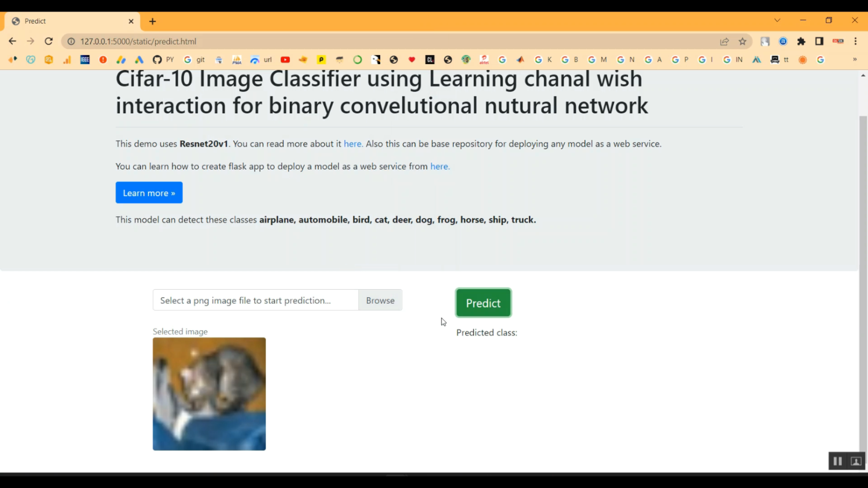Image resolution: width=868 pixels, height=488 pixels.
Task: Open the PMA bookmark
Action: click(x=237, y=60)
